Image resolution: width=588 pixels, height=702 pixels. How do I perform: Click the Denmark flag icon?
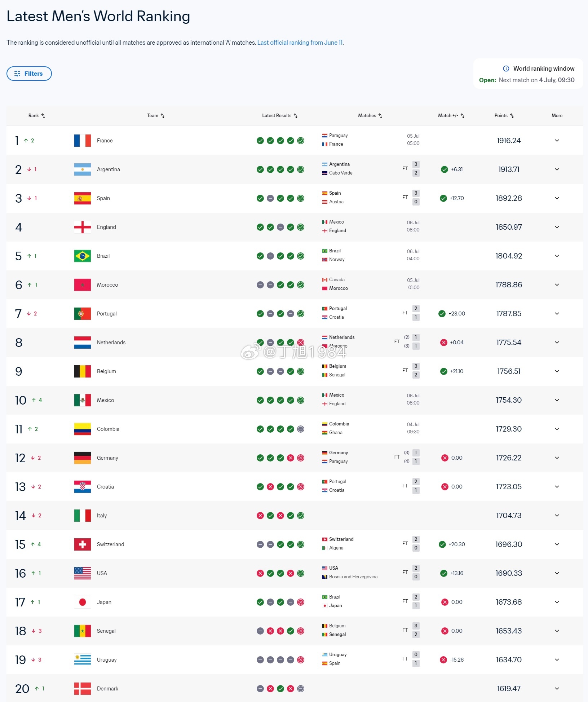(83, 689)
